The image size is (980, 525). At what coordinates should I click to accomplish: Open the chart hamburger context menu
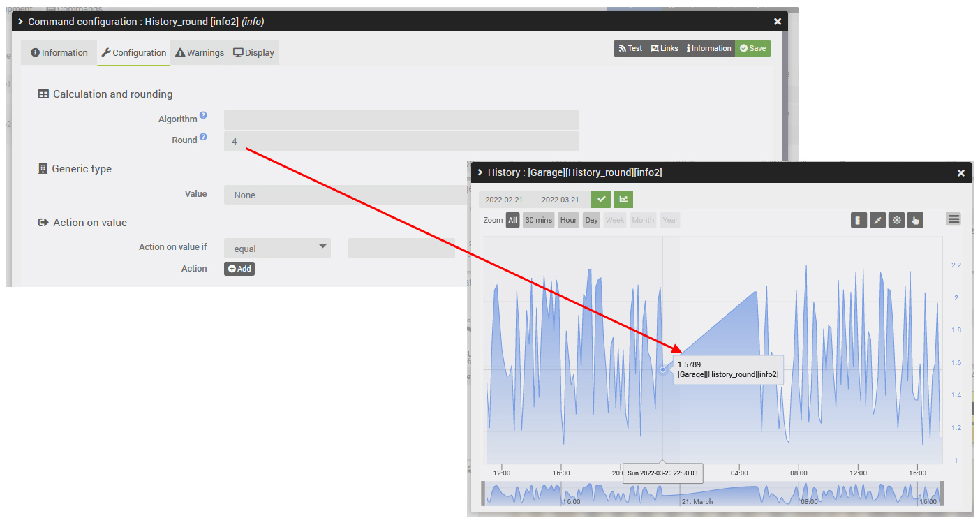point(953,219)
